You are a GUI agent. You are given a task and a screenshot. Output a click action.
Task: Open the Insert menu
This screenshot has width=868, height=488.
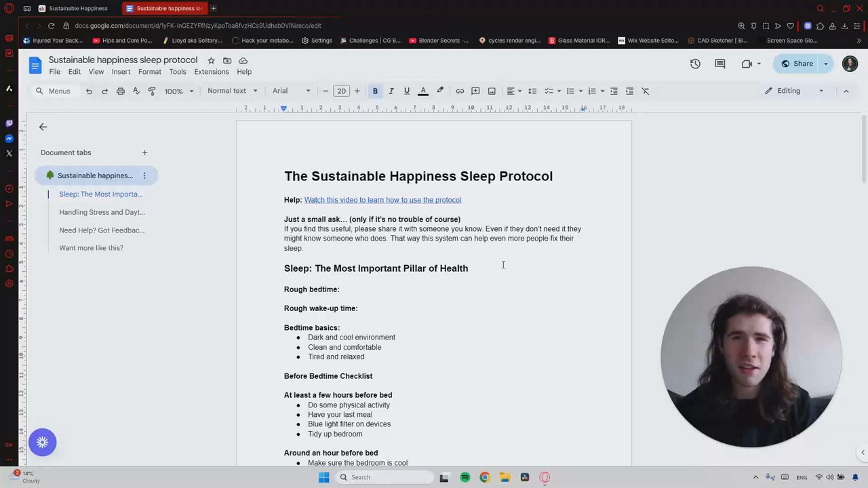pyautogui.click(x=121, y=72)
